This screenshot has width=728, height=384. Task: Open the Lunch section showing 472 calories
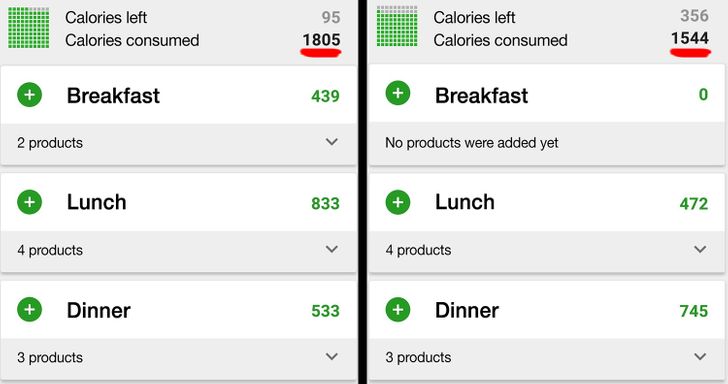pyautogui.click(x=546, y=202)
